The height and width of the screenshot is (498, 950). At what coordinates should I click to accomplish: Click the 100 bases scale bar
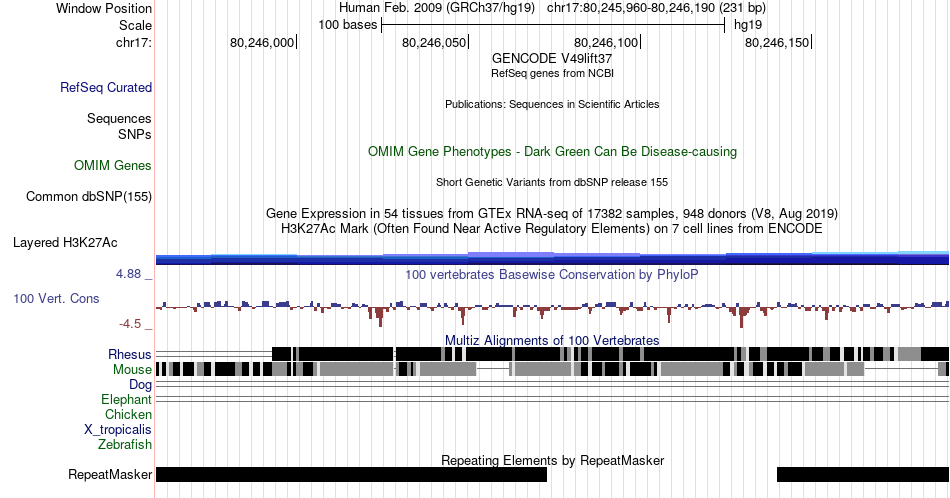pyautogui.click(x=553, y=25)
